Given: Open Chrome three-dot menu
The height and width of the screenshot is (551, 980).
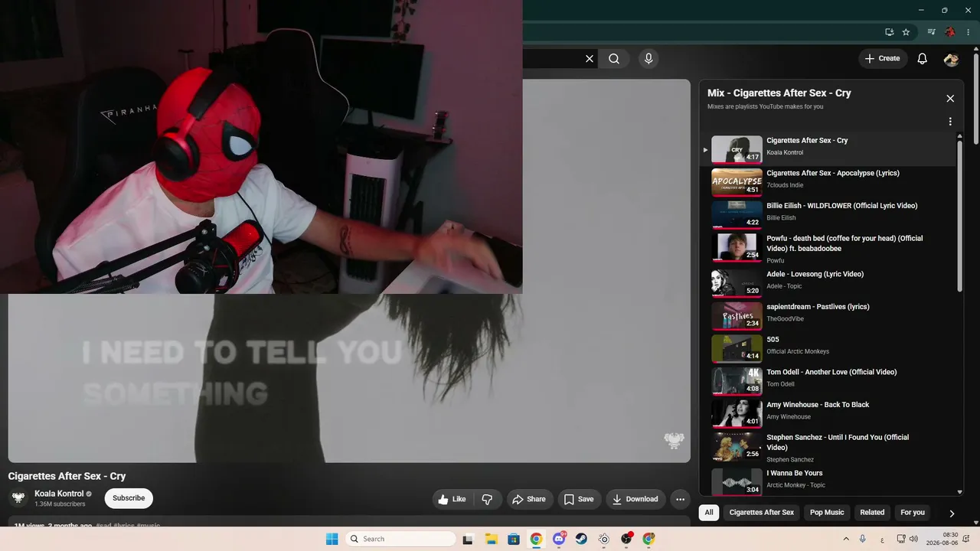Looking at the screenshot, I should (x=970, y=32).
